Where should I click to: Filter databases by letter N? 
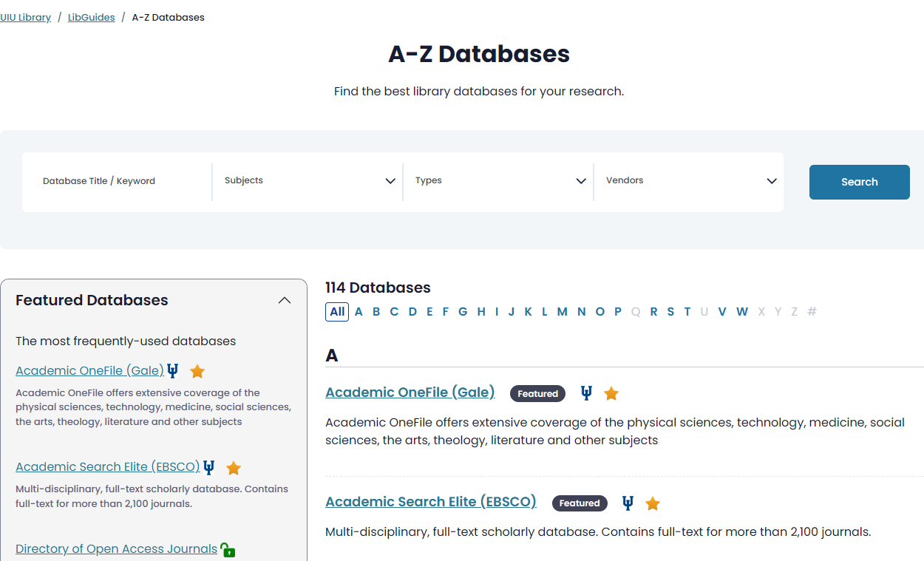[x=582, y=312]
